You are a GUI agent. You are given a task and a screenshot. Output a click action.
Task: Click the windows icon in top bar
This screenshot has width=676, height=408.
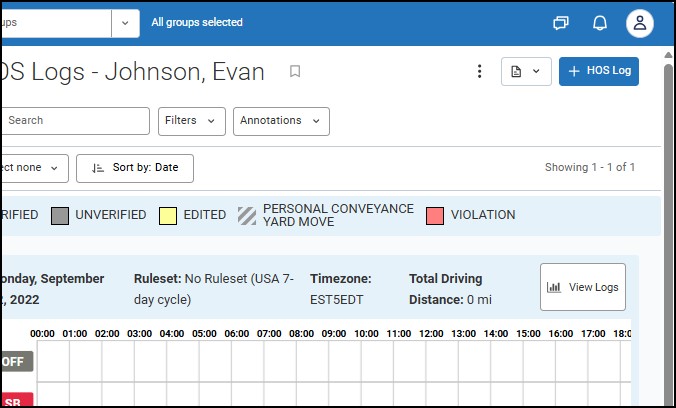561,23
